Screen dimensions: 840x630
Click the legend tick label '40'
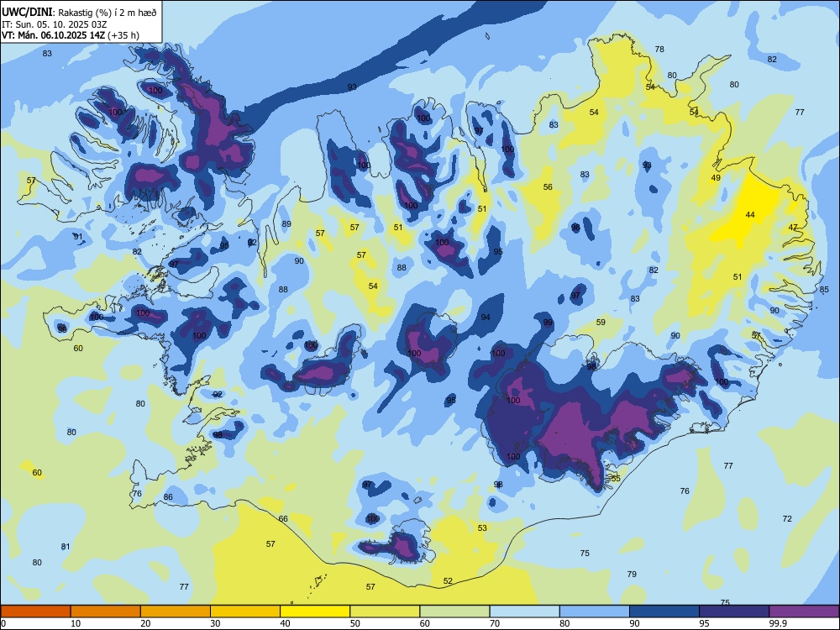click(285, 623)
